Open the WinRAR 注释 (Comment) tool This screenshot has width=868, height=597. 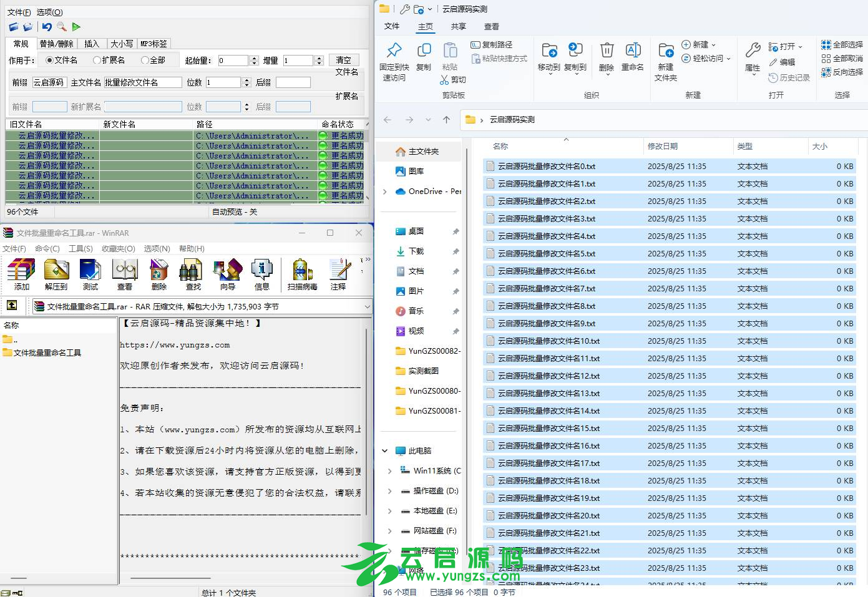tap(339, 273)
